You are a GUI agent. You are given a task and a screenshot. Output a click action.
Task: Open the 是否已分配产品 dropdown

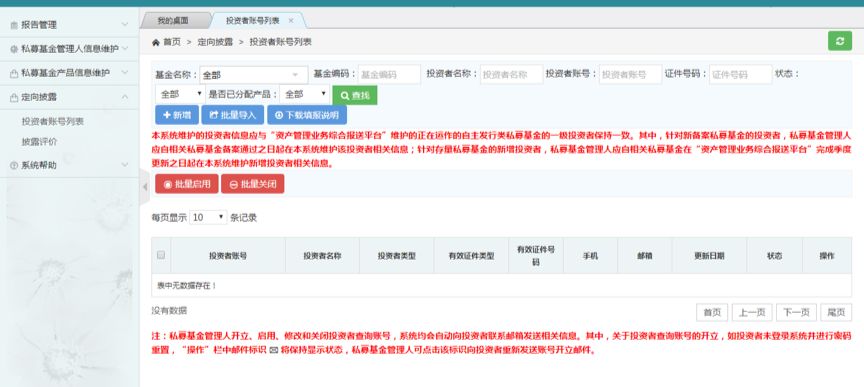point(304,95)
